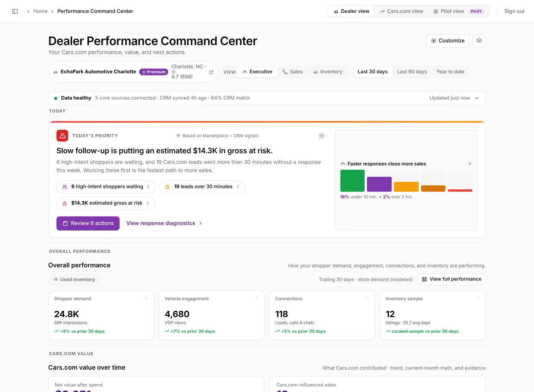Click the trend arrow icon under SRP impressions
534x392 pixels.
point(56,332)
